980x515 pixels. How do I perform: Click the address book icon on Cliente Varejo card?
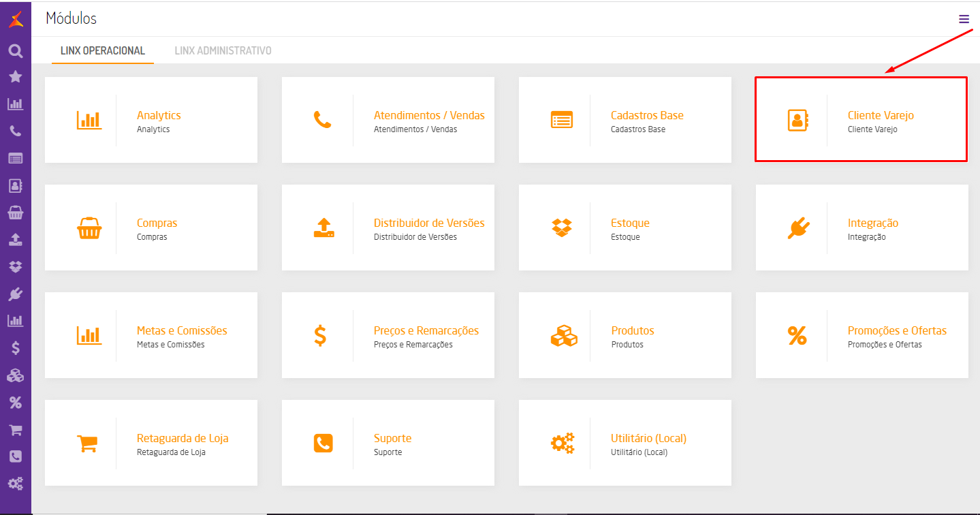797,120
